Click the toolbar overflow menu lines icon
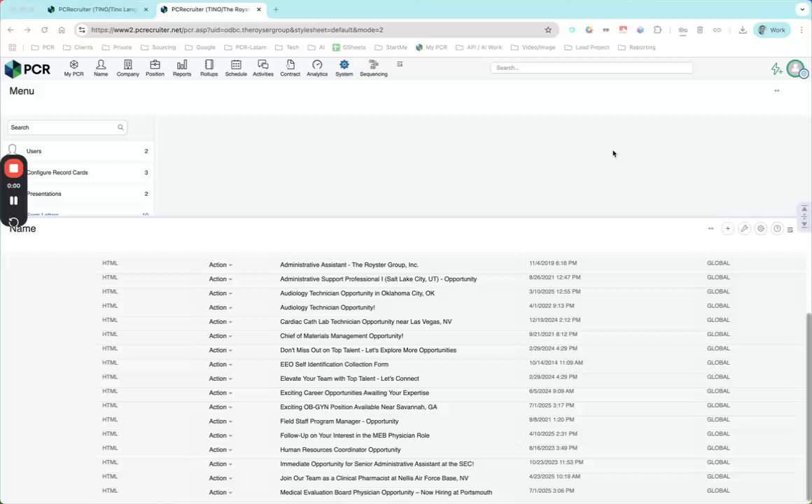 click(x=400, y=64)
